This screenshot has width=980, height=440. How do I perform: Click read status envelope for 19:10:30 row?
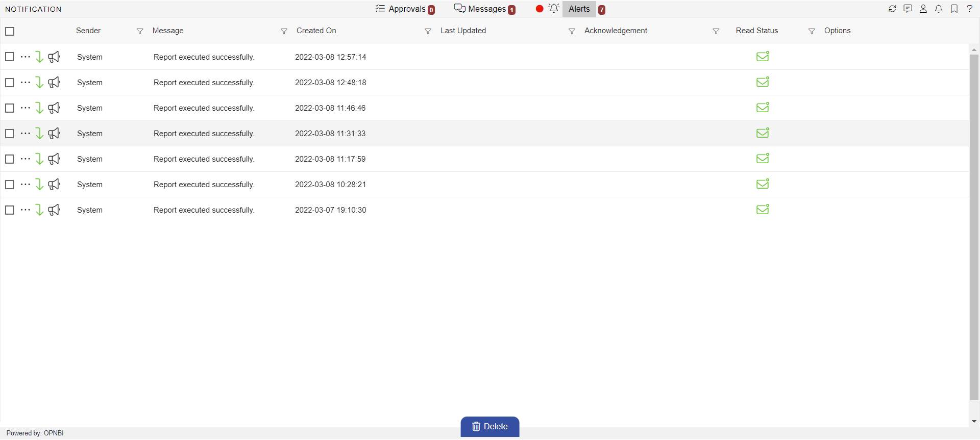click(x=763, y=209)
